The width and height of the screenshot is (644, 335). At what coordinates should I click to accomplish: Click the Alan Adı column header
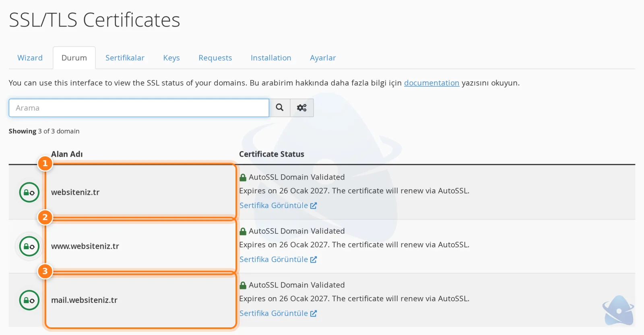coord(67,154)
